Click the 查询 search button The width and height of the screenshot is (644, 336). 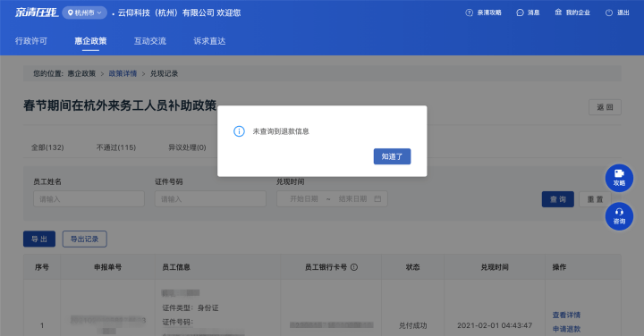[558, 199]
